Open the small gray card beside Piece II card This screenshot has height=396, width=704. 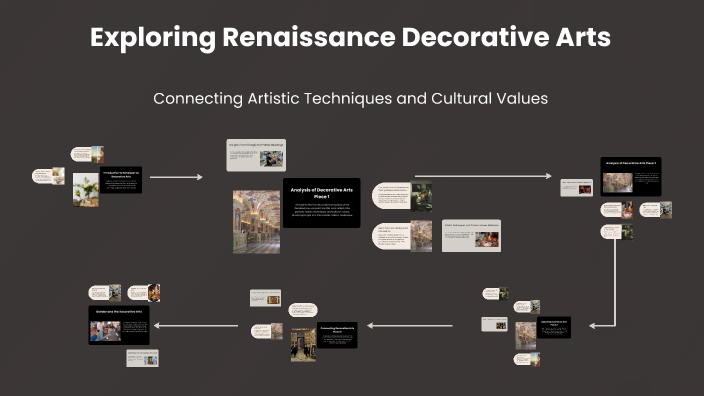(x=576, y=188)
